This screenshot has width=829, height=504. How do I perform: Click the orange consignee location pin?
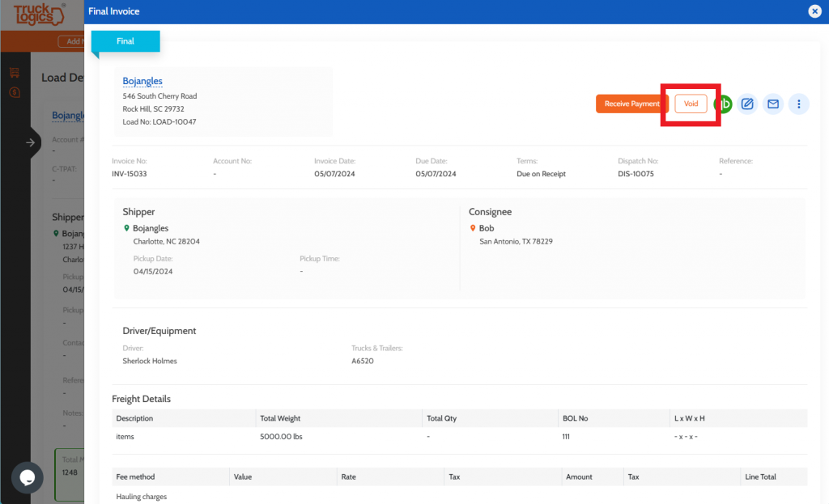[473, 228]
